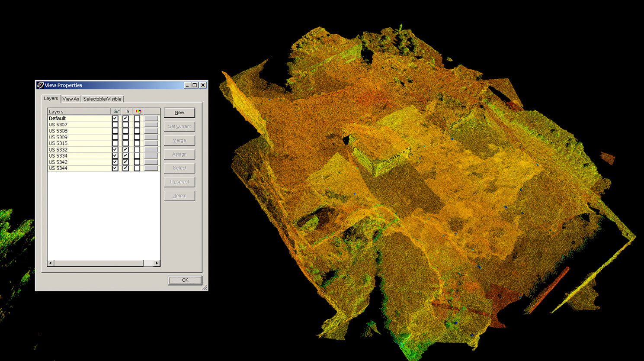Close the View Properties dialog
Viewport: 644px width, 361px height.
pyautogui.click(x=202, y=85)
